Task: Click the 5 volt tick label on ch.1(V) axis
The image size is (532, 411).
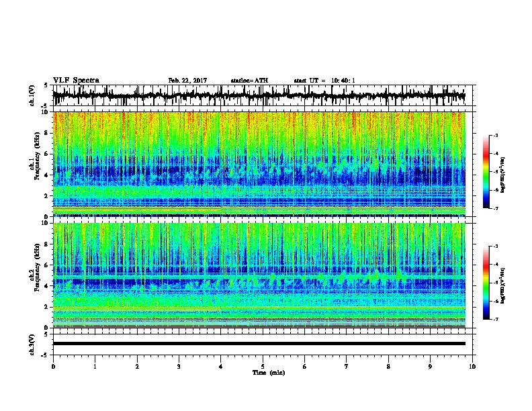Action: tap(46, 85)
